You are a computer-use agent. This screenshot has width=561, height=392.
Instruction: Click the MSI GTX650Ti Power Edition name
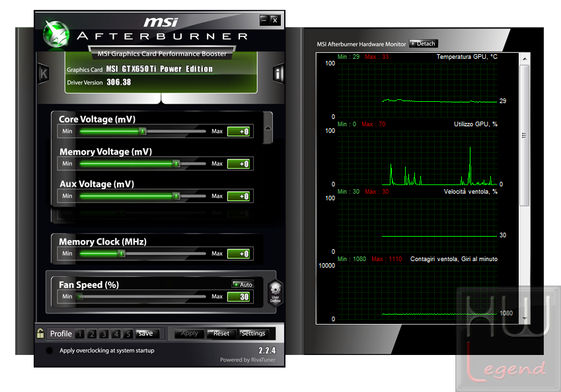(x=159, y=69)
